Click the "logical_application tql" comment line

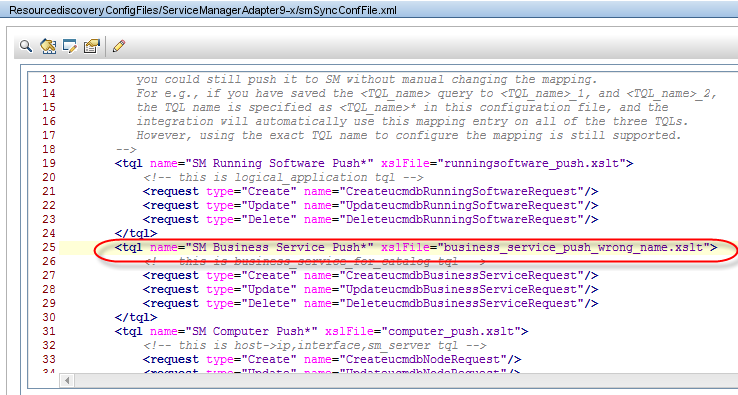coord(283,177)
